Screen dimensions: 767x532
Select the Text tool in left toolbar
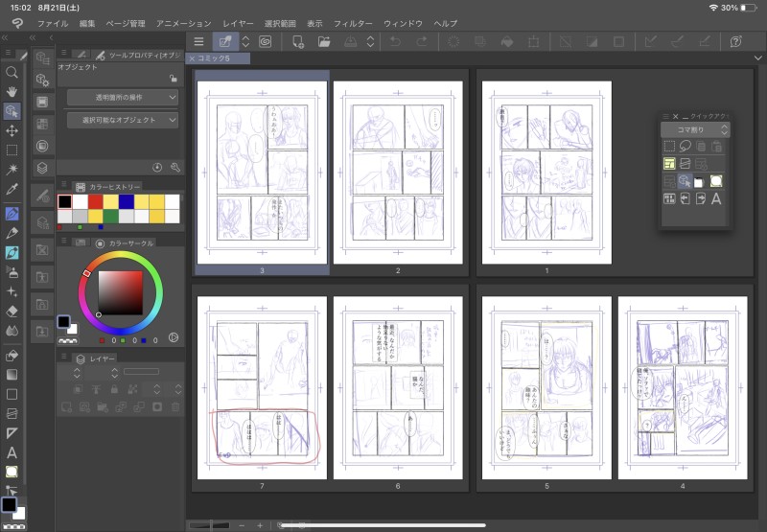pyautogui.click(x=12, y=451)
